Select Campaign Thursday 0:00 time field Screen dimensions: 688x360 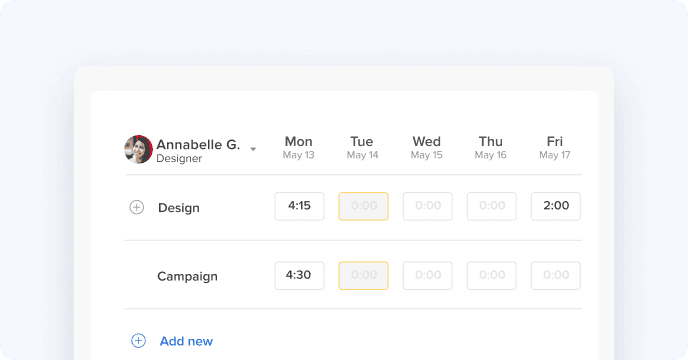tap(491, 275)
